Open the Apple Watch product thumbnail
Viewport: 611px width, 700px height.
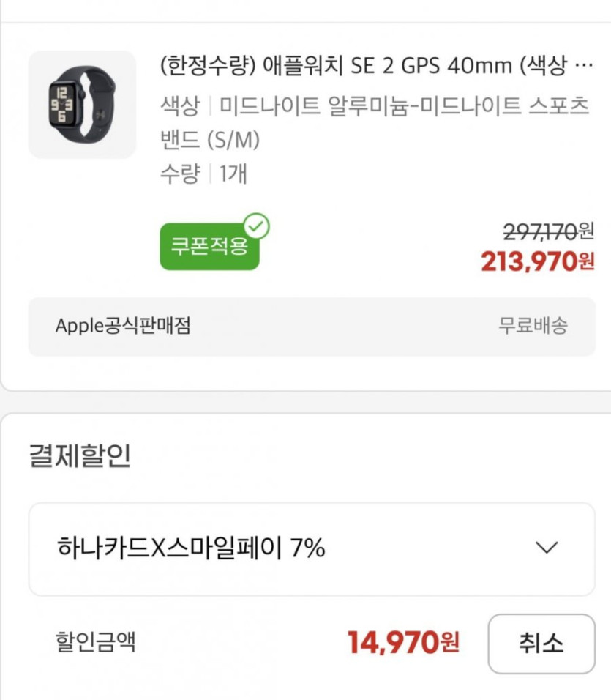coord(82,104)
